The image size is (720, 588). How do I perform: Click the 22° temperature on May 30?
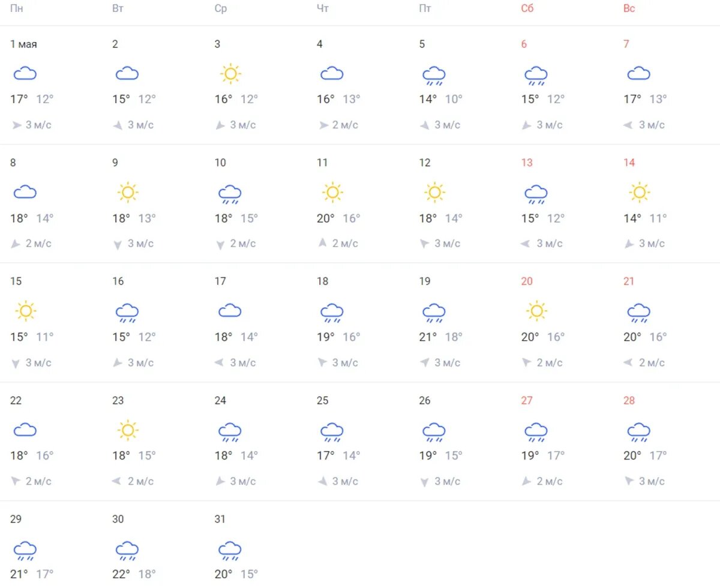[122, 574]
